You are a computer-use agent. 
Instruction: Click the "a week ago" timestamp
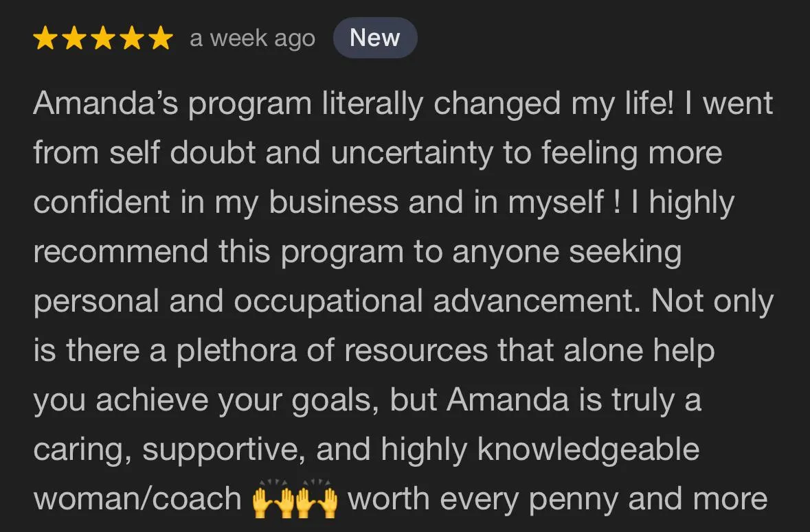coord(252,38)
